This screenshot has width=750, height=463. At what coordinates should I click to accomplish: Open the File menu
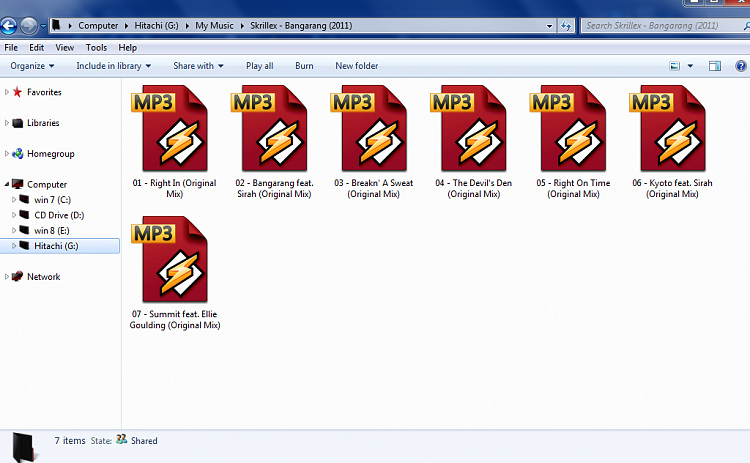[11, 47]
